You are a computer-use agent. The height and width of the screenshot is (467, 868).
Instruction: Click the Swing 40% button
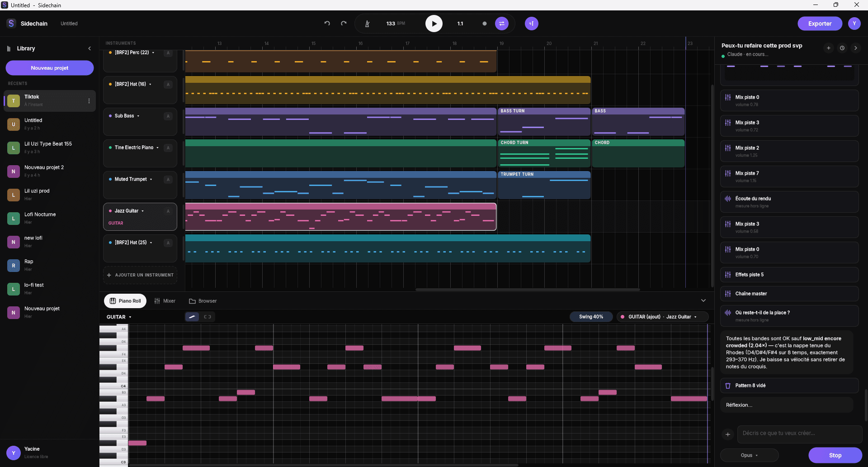point(591,317)
